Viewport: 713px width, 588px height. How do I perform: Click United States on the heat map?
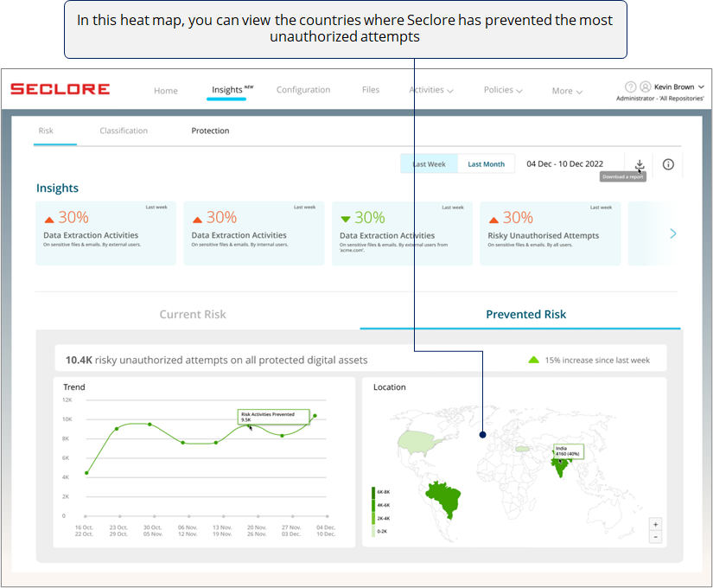(418, 442)
